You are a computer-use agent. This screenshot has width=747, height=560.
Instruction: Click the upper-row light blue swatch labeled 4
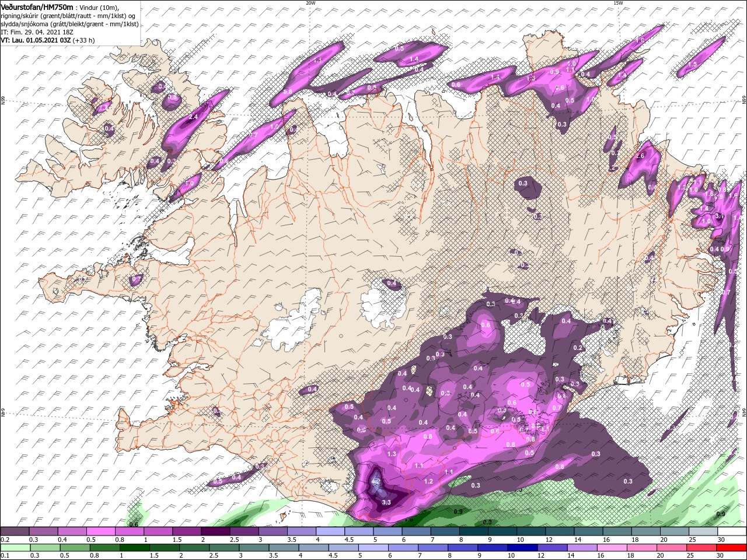point(330,531)
